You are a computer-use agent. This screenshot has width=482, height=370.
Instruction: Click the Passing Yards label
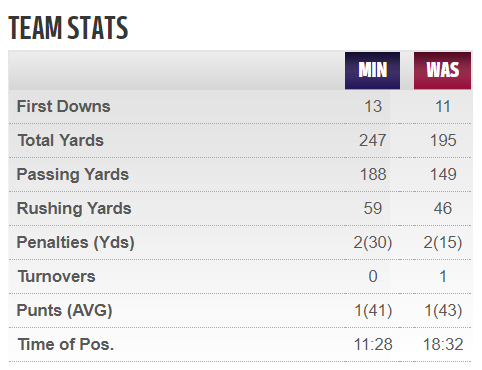(73, 174)
